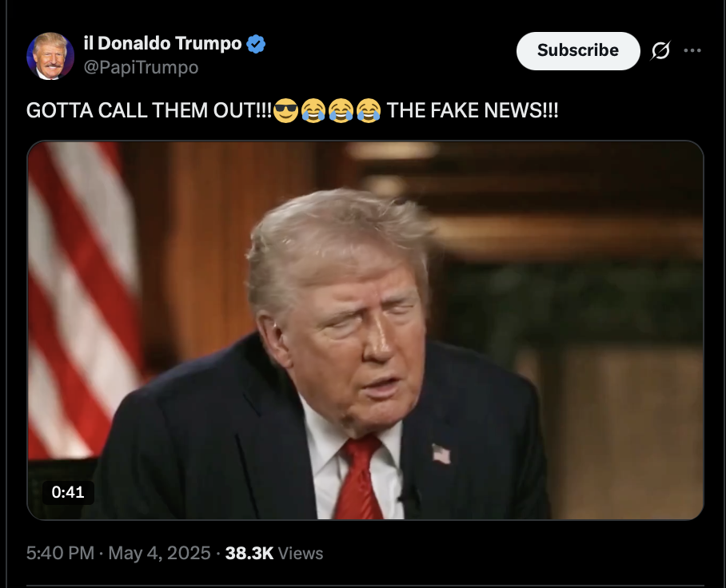Viewport: 726px width, 588px height.
Task: Play the embedded 41-second video
Action: (x=365, y=330)
